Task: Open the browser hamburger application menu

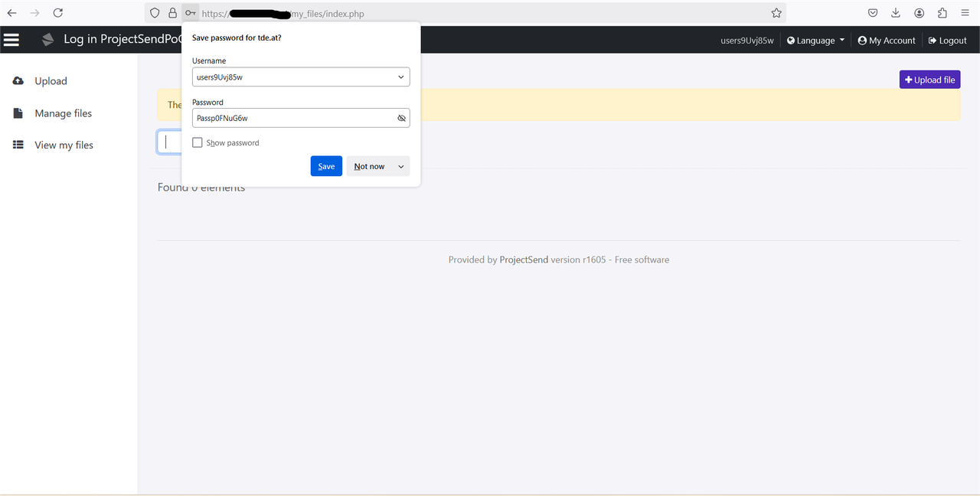Action: pos(965,13)
